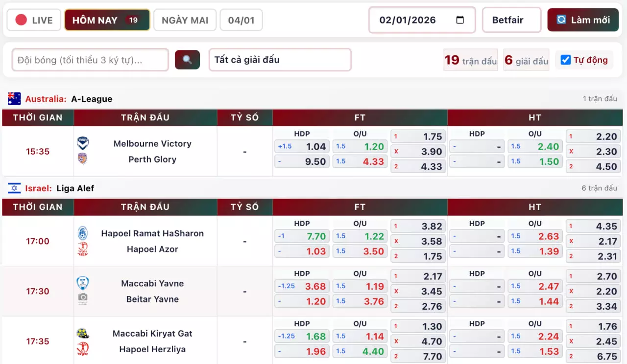Switch to the NGÀY MAI tab

pyautogui.click(x=185, y=20)
